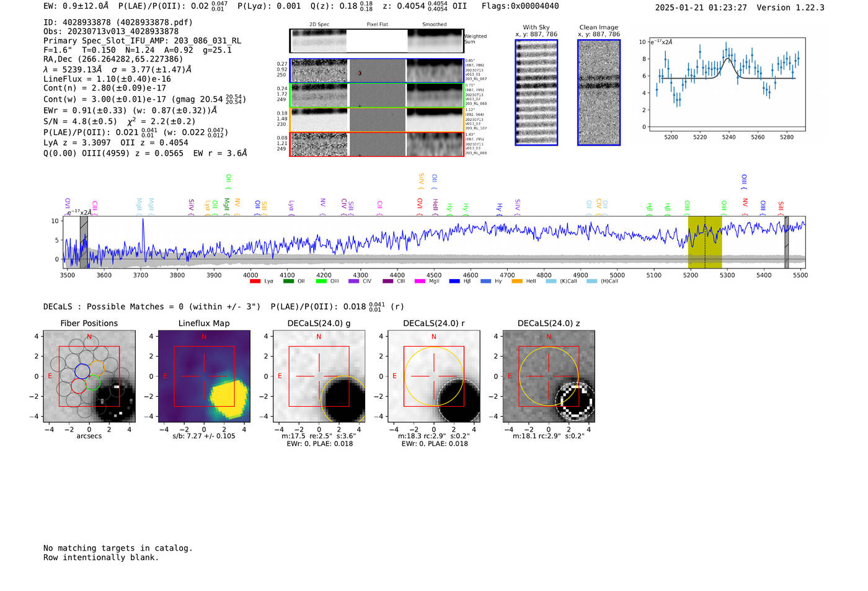Open the DECaLS(24.0) g cutout

319,376
